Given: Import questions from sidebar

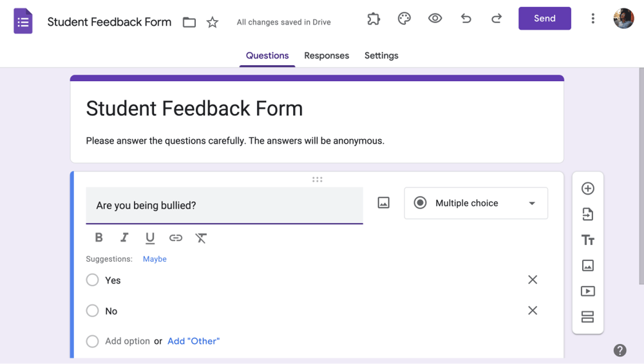Looking at the screenshot, I should point(588,214).
